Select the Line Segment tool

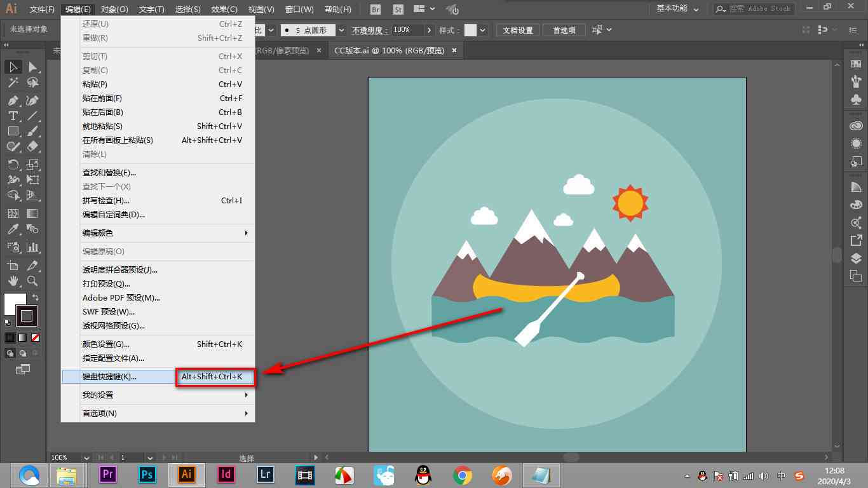tap(32, 116)
